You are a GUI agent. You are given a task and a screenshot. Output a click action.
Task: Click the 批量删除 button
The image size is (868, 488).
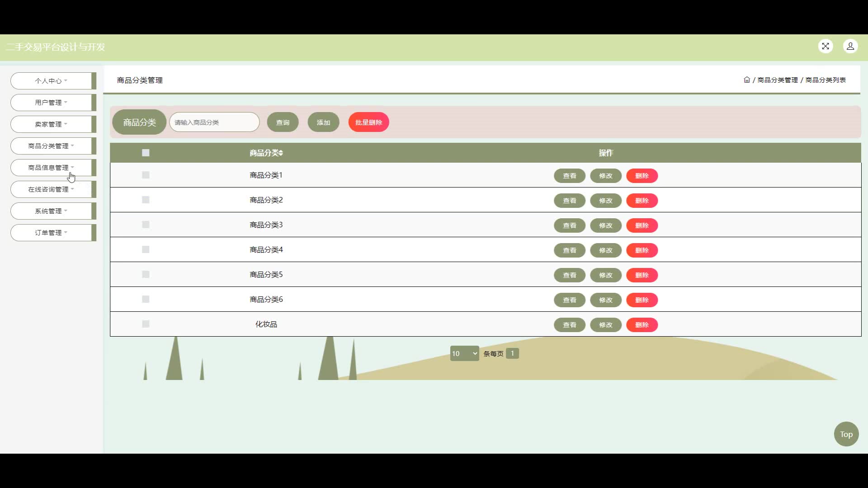pos(368,122)
